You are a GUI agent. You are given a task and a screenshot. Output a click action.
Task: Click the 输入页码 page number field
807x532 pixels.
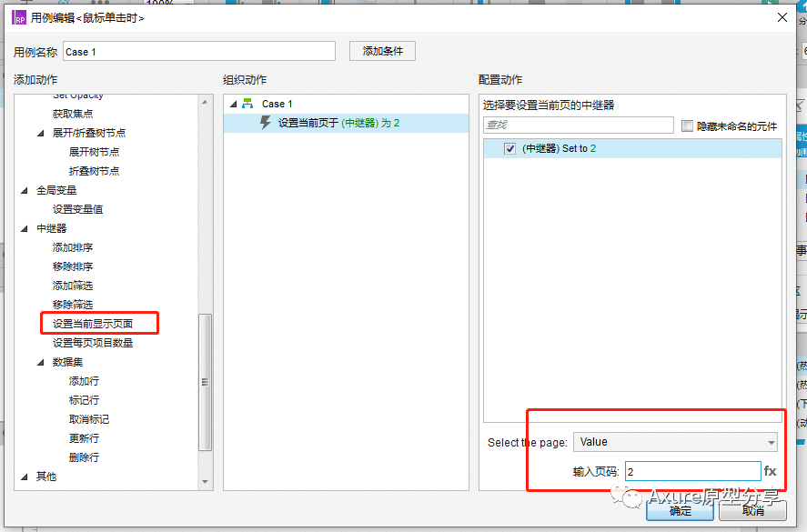click(692, 471)
